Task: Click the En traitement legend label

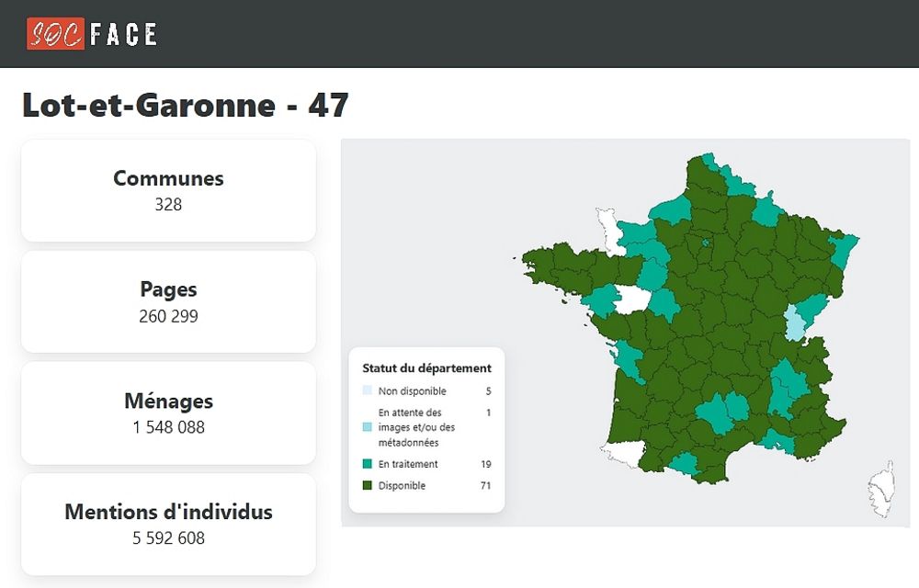Action: point(408,465)
